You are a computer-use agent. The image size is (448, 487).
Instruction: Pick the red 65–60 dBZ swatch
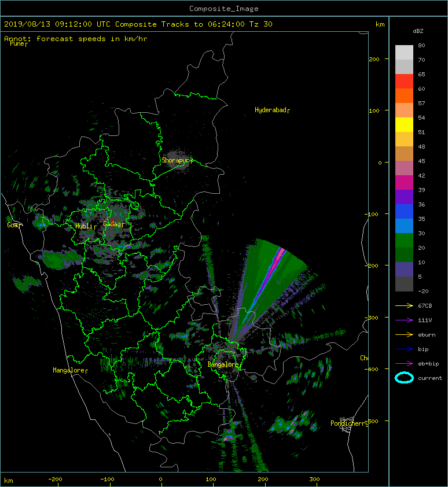pyautogui.click(x=404, y=82)
